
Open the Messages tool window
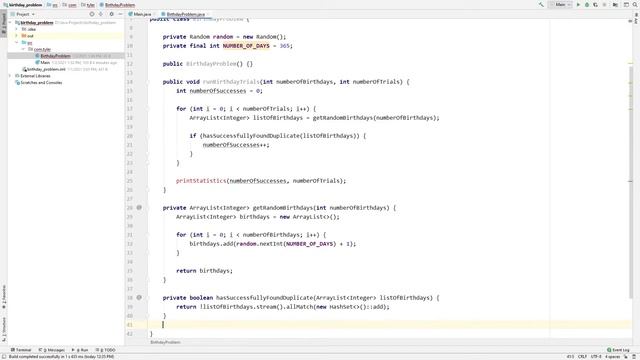pos(51,350)
